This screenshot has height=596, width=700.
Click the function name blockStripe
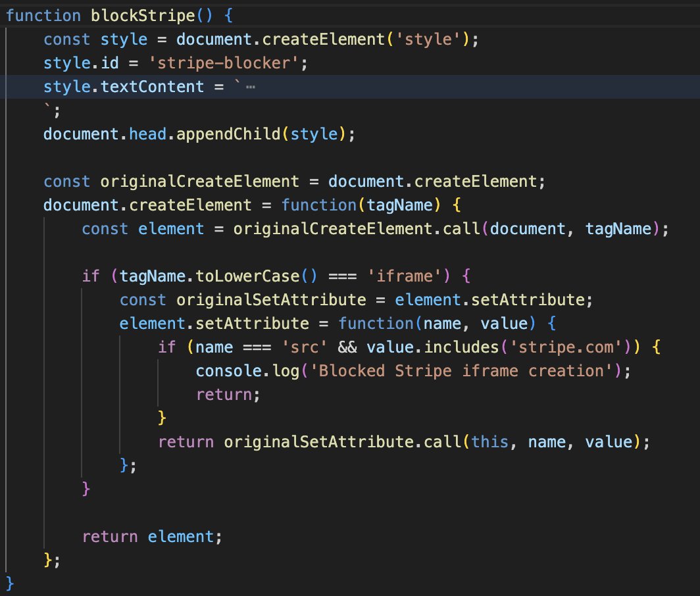[x=143, y=16]
